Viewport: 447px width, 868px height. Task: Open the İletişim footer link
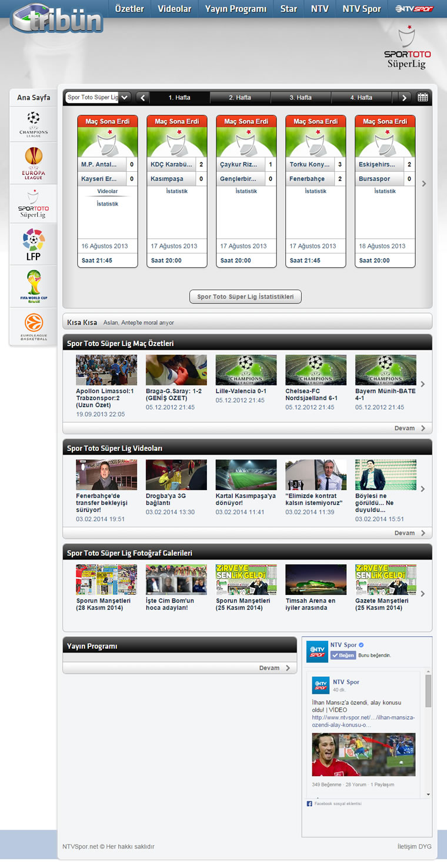tap(408, 847)
